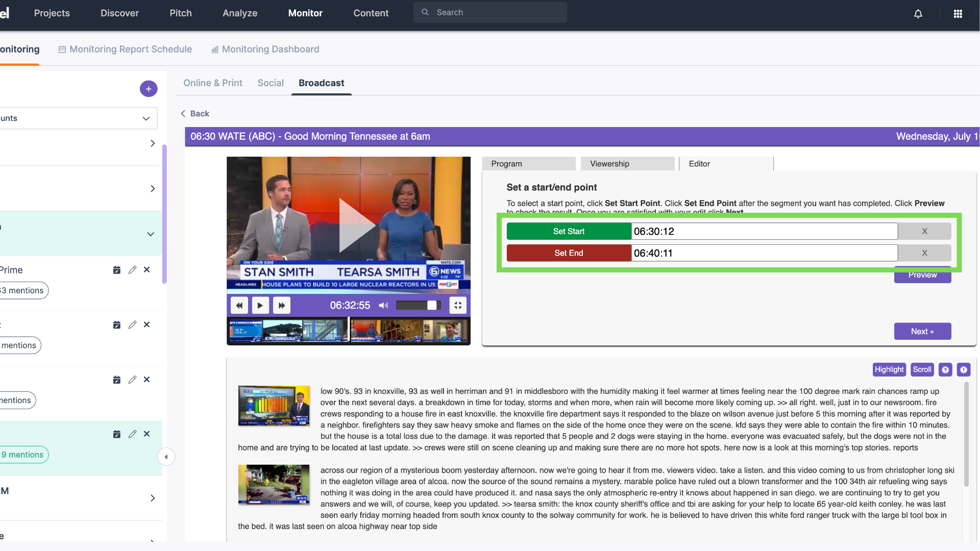
Task: Click the video thumbnail timeline strip
Action: [349, 330]
